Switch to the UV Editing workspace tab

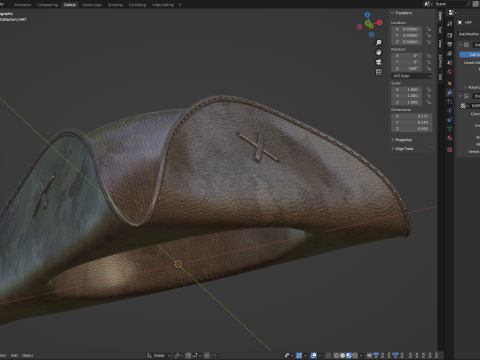point(137,5)
